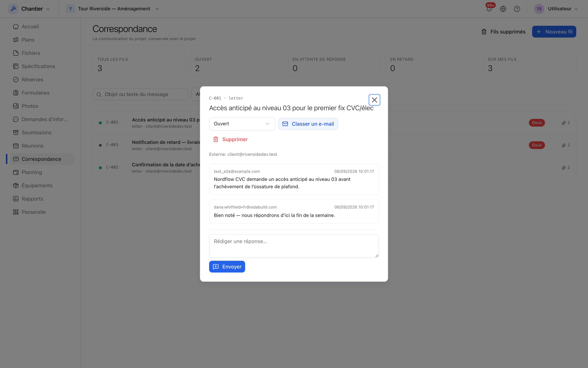Click the Planning sidebar icon
This screenshot has height=368, width=588.
click(16, 172)
